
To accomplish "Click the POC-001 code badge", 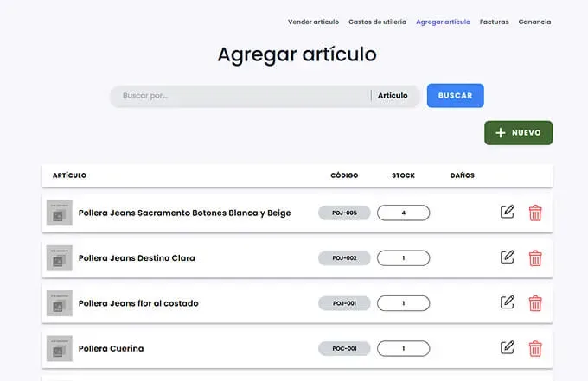I will coord(344,348).
